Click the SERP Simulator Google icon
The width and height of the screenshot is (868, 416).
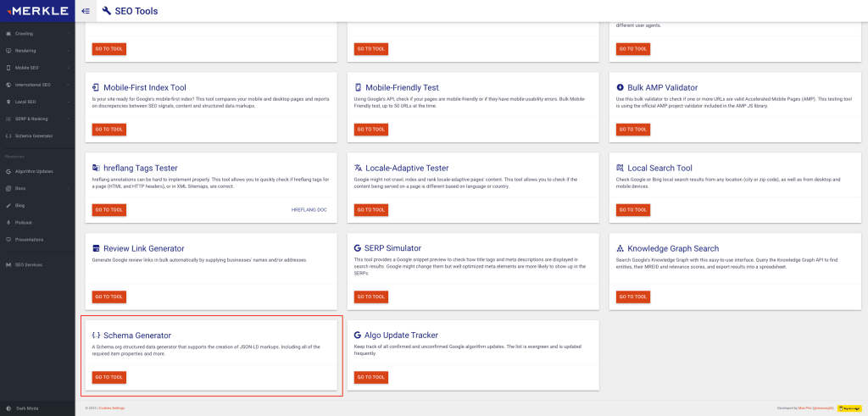[x=358, y=248]
